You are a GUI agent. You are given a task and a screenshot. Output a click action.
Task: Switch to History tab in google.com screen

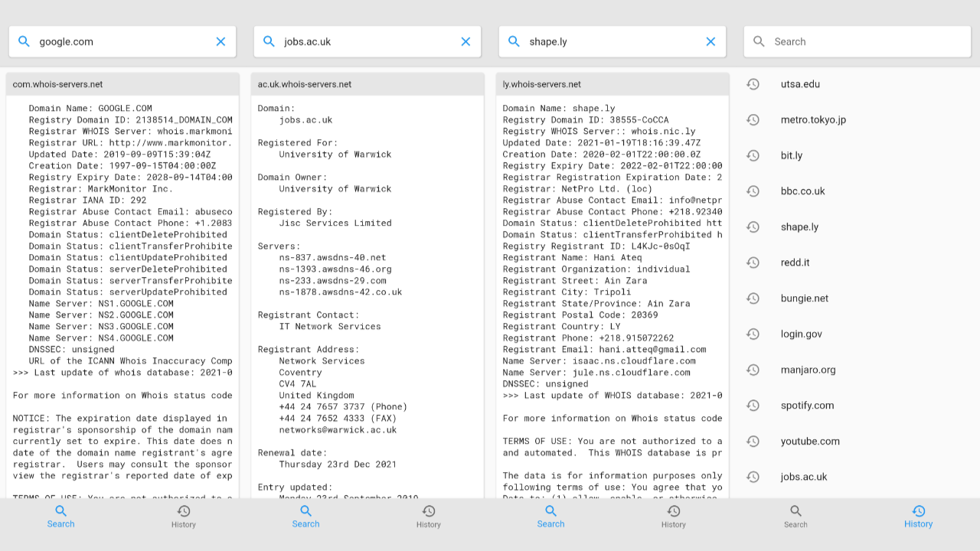pos(184,517)
